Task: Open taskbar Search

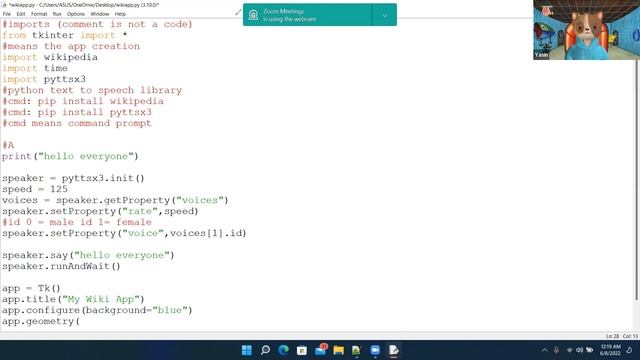Action: 265,350
